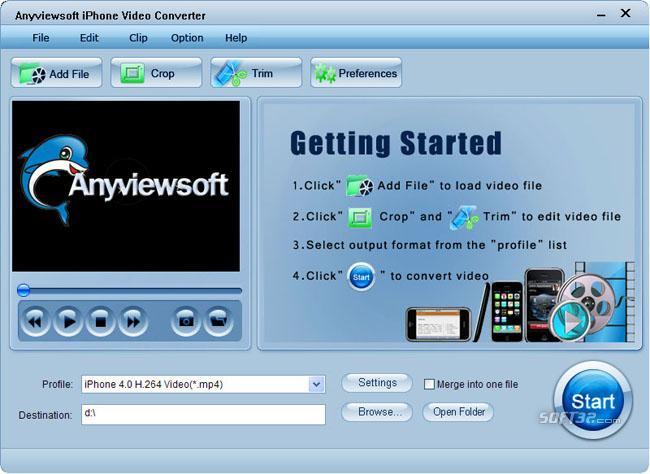Viewport: 650px width, 474px height.
Task: Click the Browse... button
Action: (x=377, y=412)
